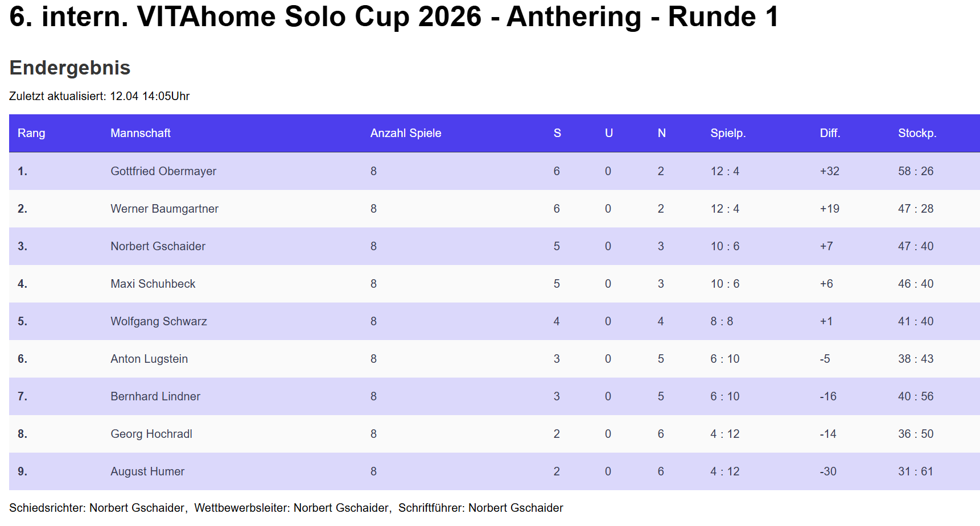Select August Humer in last place
Viewport: 980px width, 526px height.
tap(147, 471)
